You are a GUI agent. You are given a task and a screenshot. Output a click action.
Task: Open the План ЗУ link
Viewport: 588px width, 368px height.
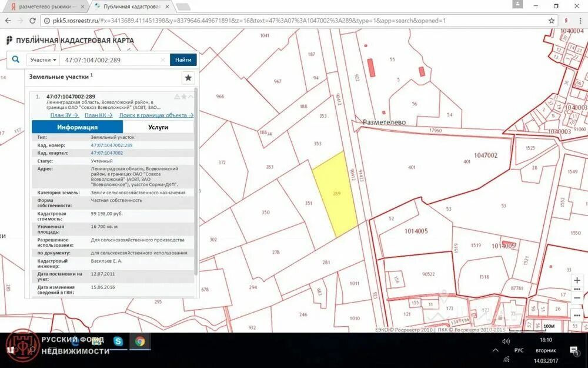(x=64, y=115)
